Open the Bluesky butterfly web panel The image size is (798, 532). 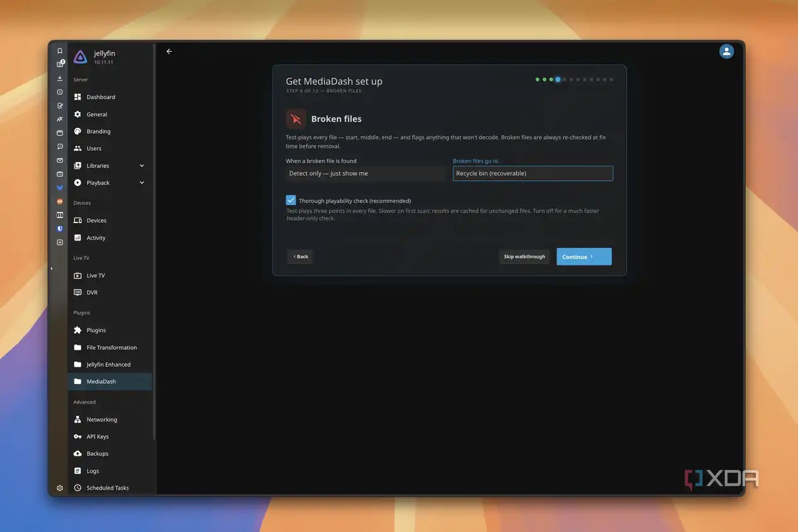point(60,188)
